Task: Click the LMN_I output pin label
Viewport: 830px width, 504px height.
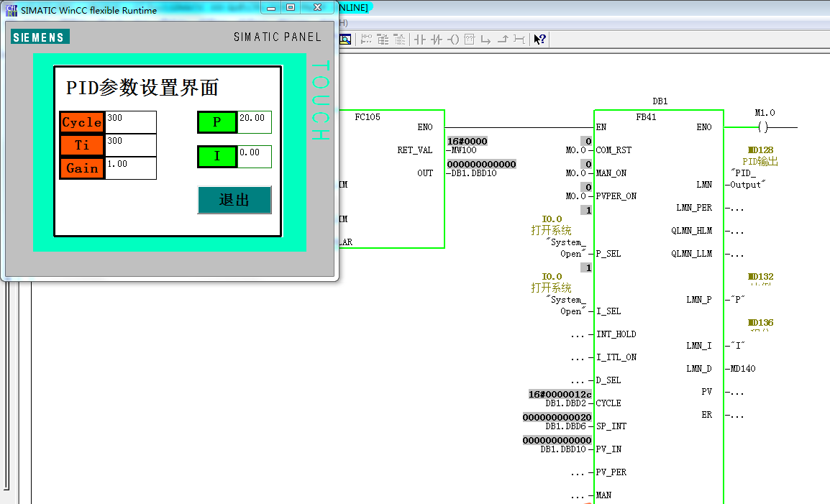Action: click(699, 346)
